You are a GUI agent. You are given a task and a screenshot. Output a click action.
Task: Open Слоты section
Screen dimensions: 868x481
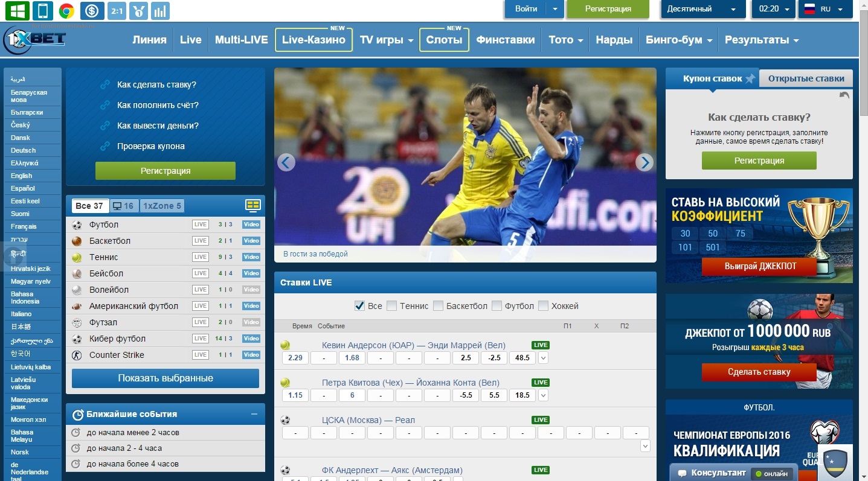(444, 40)
